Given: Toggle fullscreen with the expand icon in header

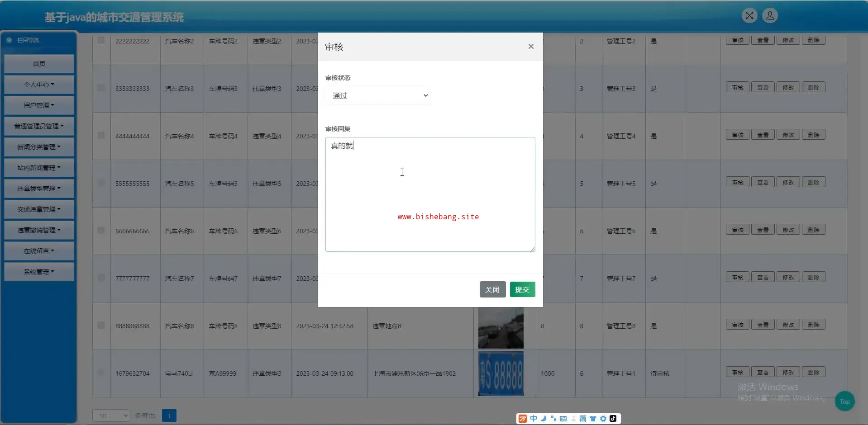Looking at the screenshot, I should coord(749,15).
